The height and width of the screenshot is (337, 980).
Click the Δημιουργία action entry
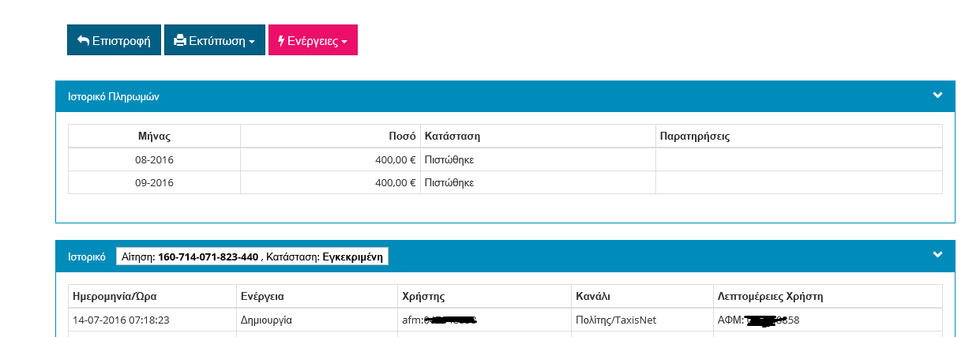click(x=267, y=320)
